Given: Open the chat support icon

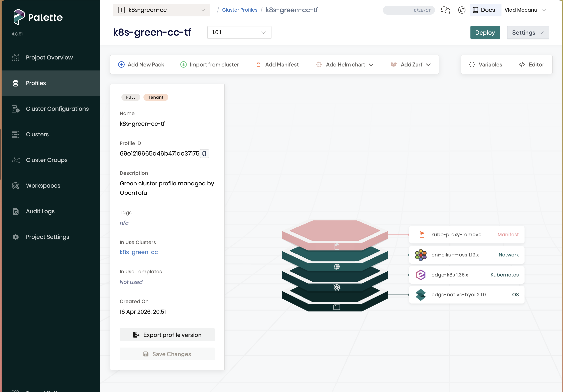Looking at the screenshot, I should [446, 10].
